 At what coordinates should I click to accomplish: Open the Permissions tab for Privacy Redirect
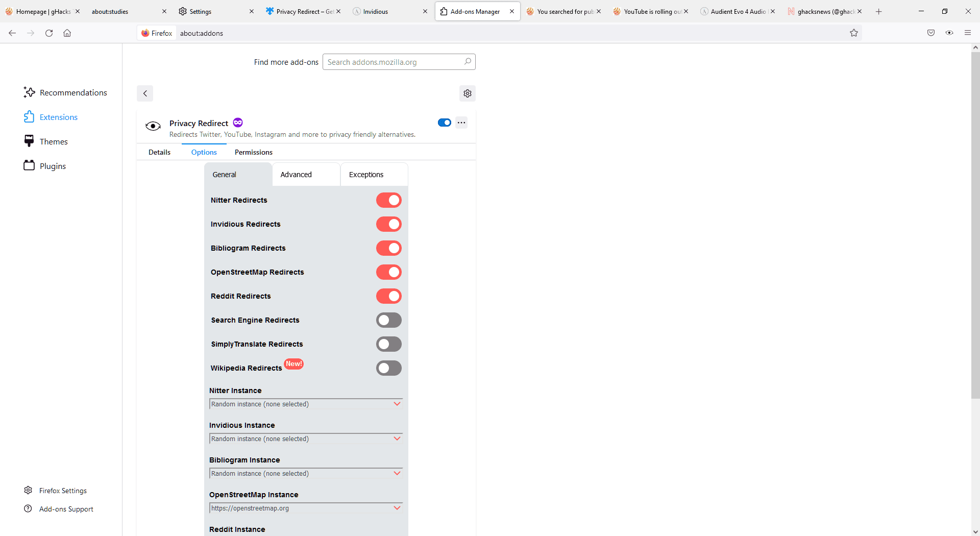point(253,152)
